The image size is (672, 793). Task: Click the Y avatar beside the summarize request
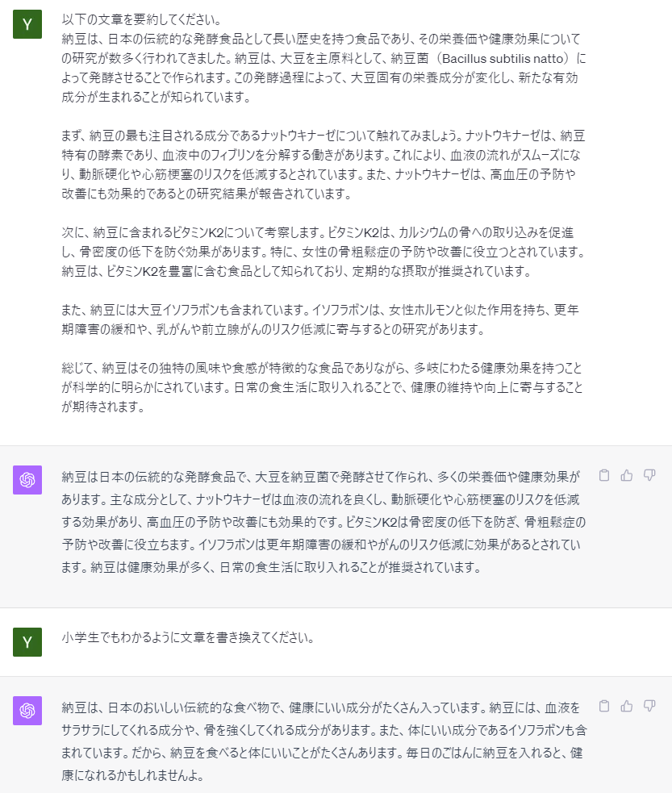pos(27,25)
